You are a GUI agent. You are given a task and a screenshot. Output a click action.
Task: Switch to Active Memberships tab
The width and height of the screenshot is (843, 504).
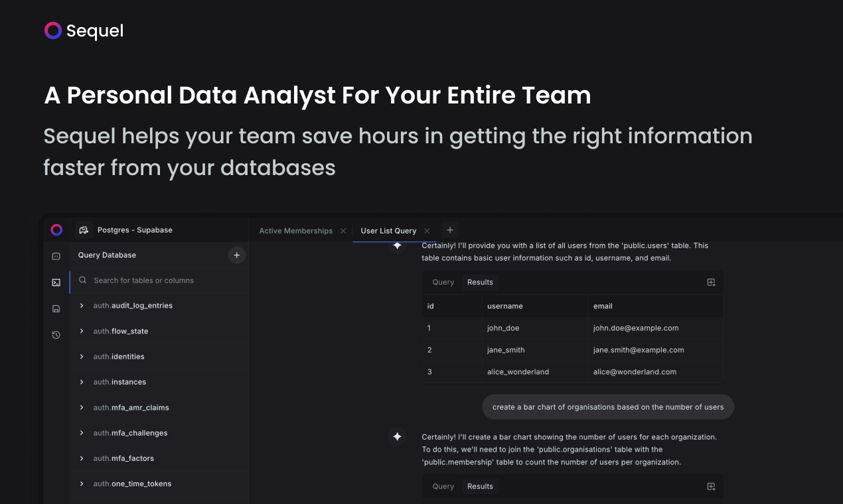(x=296, y=231)
